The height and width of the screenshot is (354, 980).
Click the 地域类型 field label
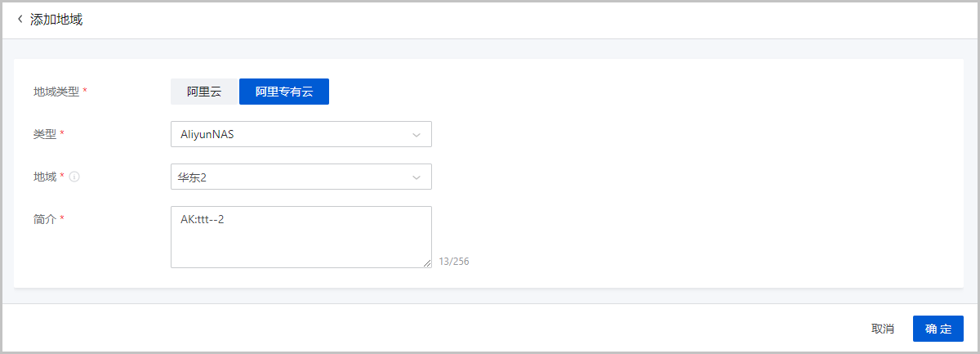(x=56, y=92)
